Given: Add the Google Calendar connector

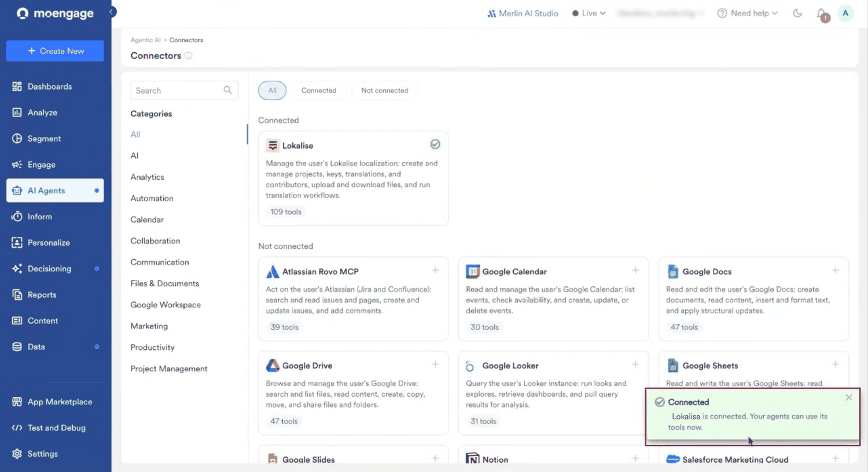Looking at the screenshot, I should [635, 271].
